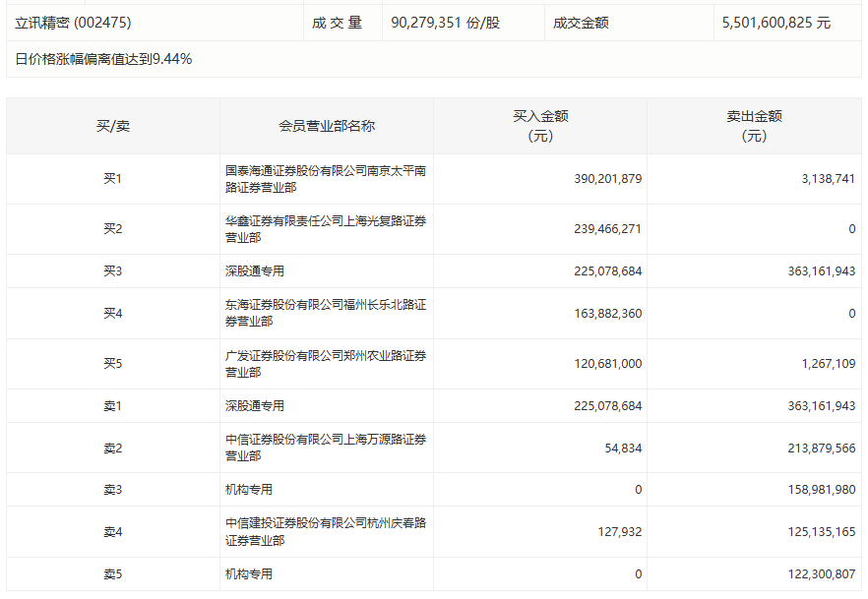Click 深股通专用 in the 卖1 row

click(x=255, y=406)
